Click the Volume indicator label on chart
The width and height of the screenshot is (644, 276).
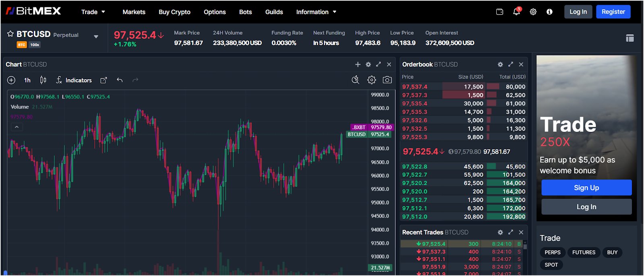(x=20, y=107)
